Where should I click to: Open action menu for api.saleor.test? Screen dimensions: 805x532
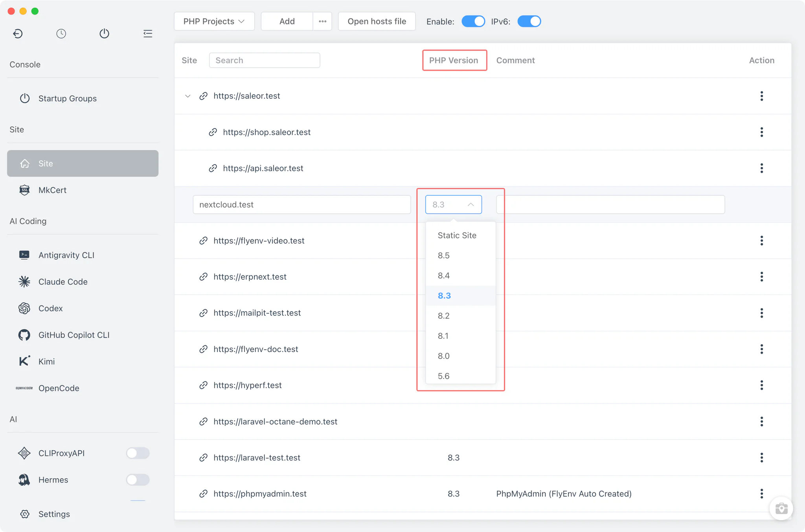point(761,168)
